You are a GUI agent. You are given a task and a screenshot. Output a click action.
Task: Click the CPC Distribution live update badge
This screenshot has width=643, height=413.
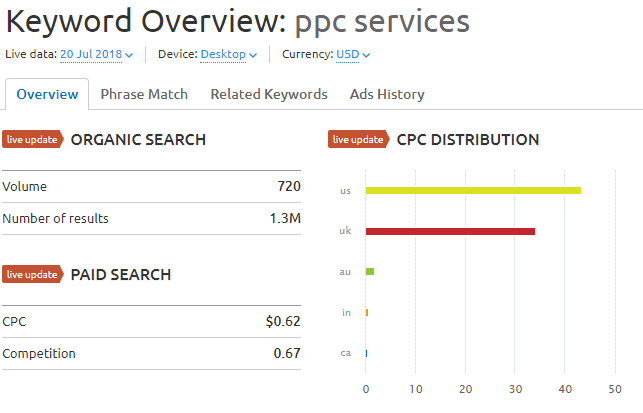pyautogui.click(x=358, y=140)
